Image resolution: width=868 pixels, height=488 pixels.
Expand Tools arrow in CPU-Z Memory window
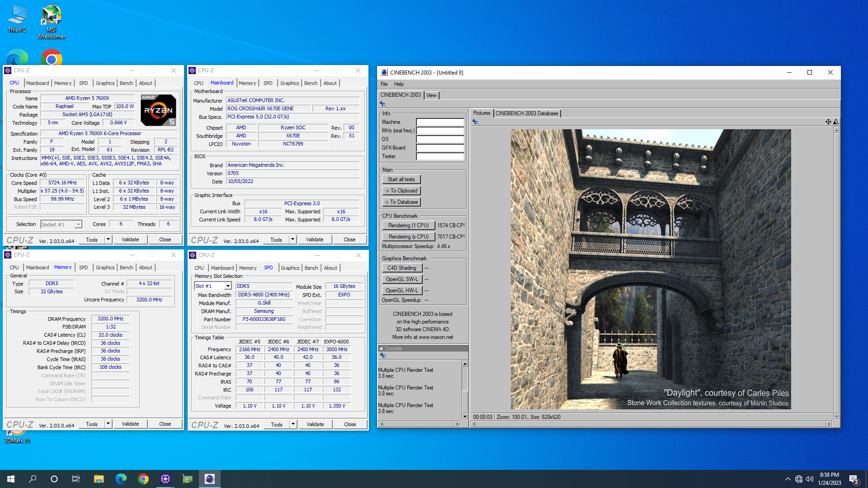point(108,424)
